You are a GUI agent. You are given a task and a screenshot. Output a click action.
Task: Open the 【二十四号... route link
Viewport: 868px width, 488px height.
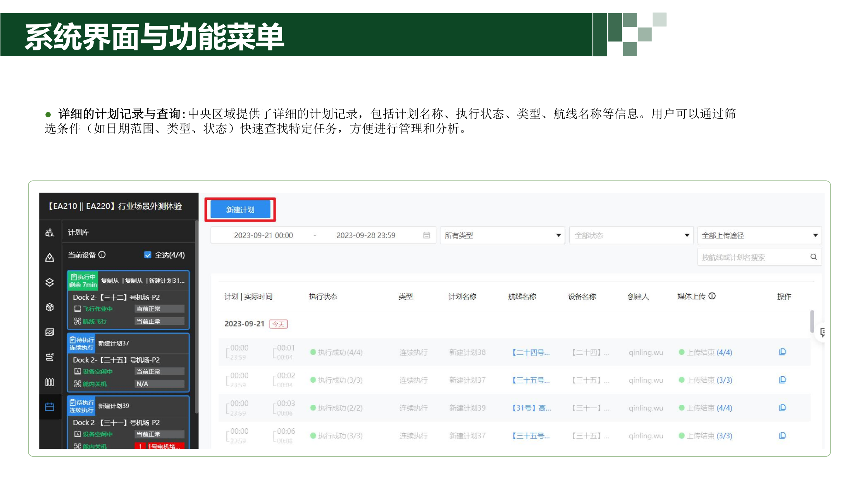tap(530, 352)
